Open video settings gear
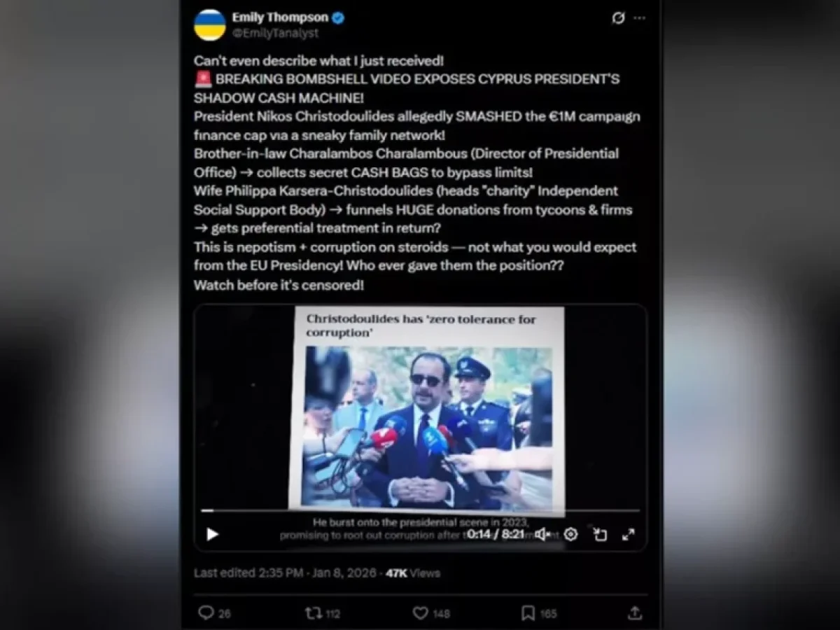The height and width of the screenshot is (630, 840). [571, 535]
